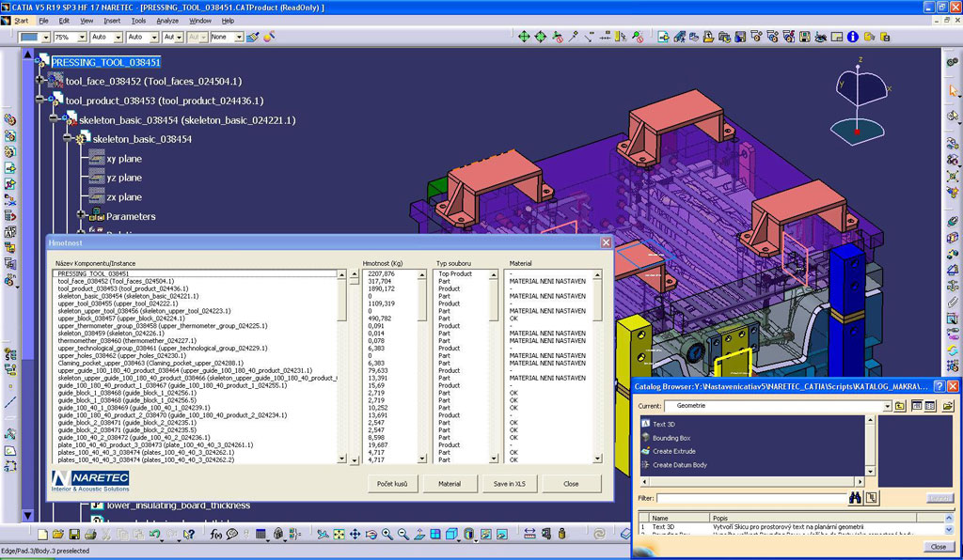Screen dimensions: 963x560
Task: Click the formula f(x) icon
Action: (215, 535)
